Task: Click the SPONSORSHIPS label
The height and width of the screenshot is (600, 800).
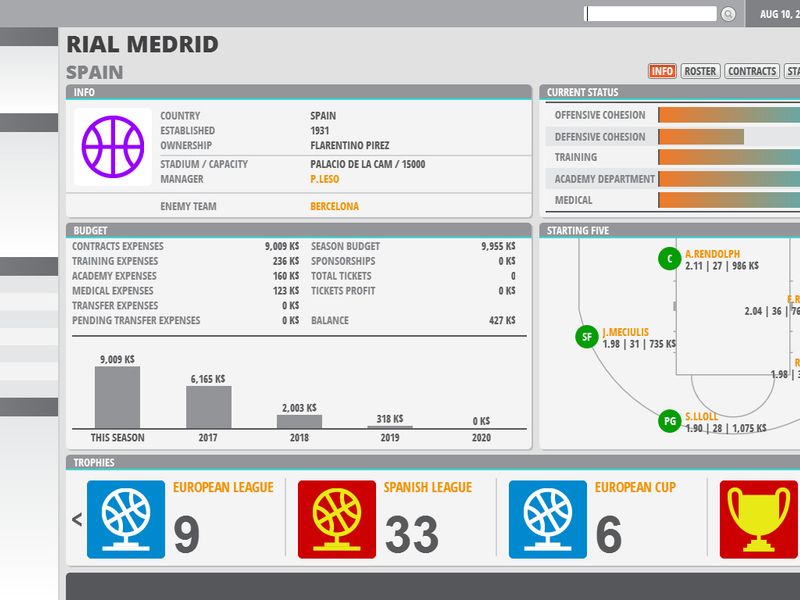Action: (x=343, y=261)
